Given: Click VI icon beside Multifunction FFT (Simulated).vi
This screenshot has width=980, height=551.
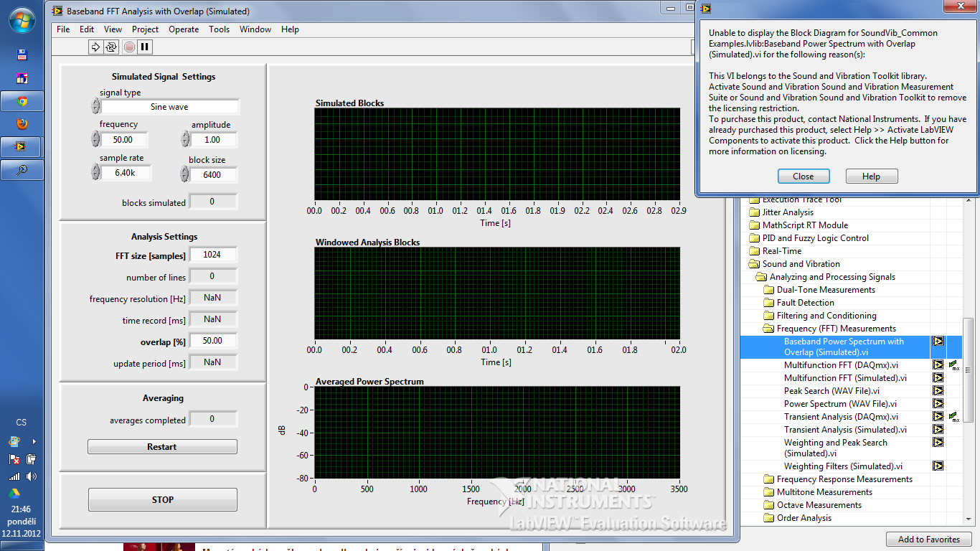Looking at the screenshot, I should click(938, 378).
